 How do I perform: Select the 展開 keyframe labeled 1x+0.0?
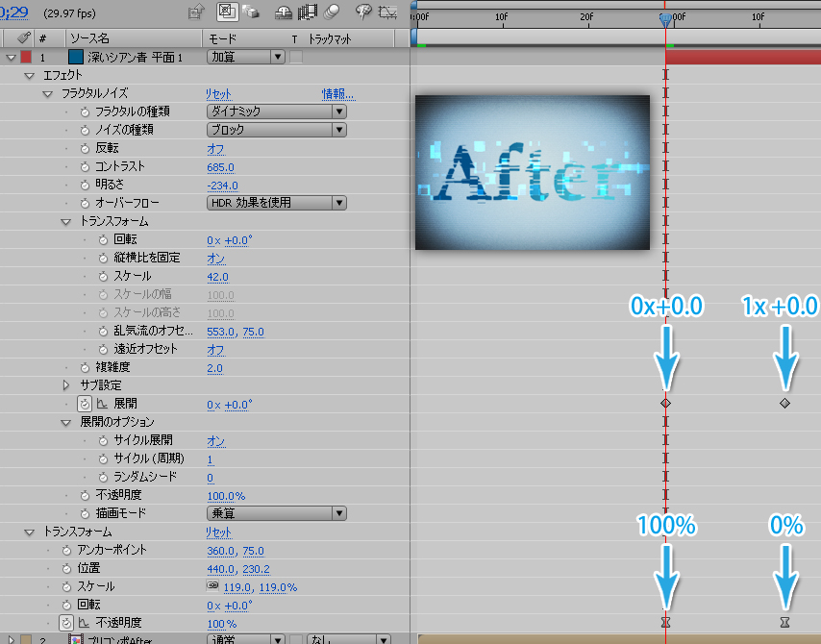(785, 404)
